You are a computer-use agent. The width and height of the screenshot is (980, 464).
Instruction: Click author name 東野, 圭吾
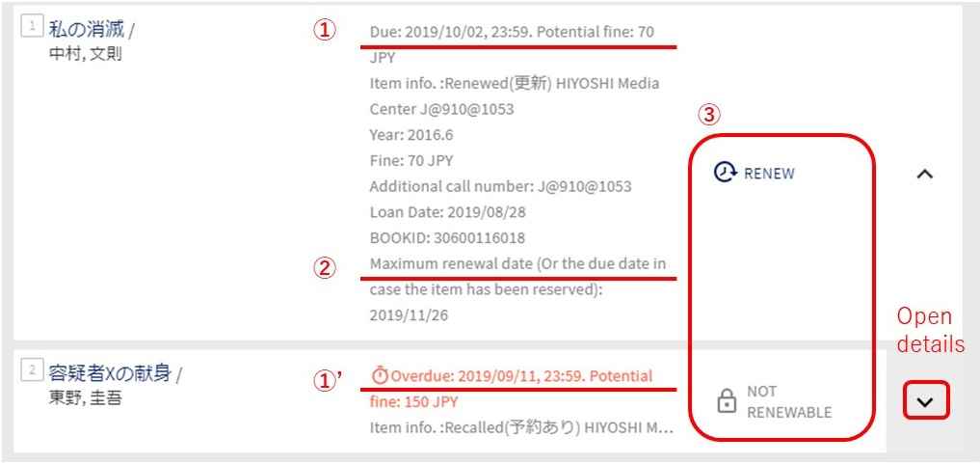pyautogui.click(x=85, y=399)
